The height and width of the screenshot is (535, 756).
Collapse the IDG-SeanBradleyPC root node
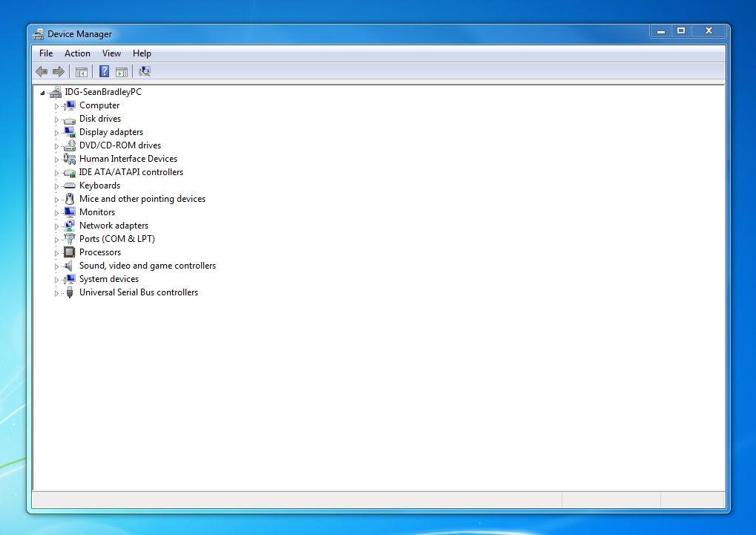tap(42, 93)
